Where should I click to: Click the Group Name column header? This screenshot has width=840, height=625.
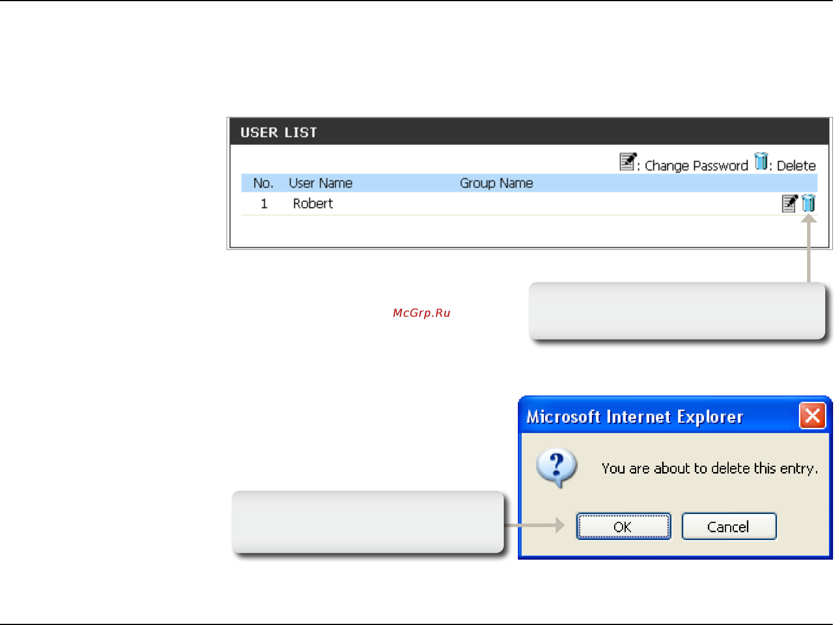(x=496, y=184)
